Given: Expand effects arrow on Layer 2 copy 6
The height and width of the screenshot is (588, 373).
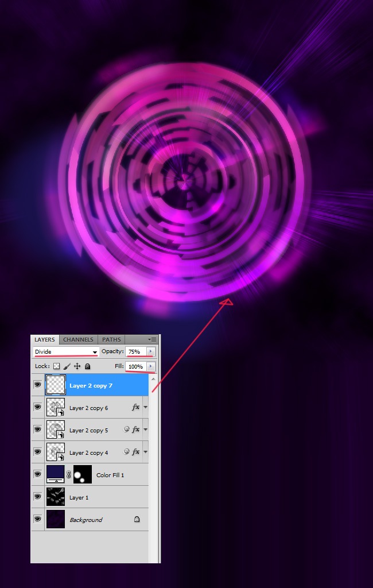Looking at the screenshot, I should click(145, 407).
